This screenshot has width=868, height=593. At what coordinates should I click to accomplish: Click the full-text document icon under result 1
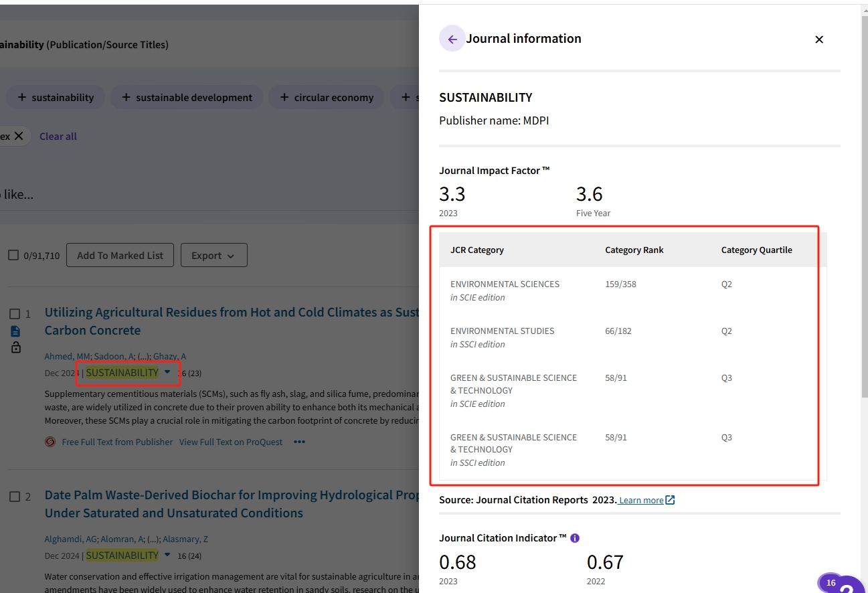click(x=15, y=331)
